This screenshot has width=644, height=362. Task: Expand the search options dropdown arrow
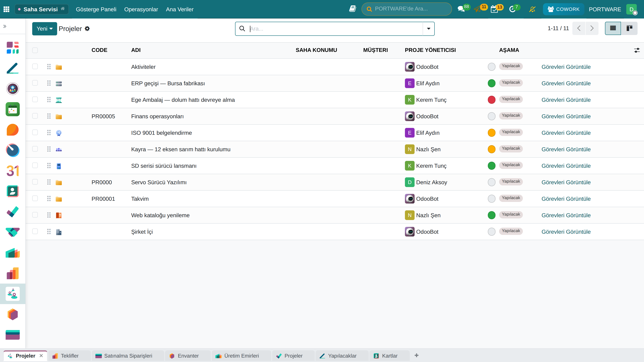coord(428,29)
